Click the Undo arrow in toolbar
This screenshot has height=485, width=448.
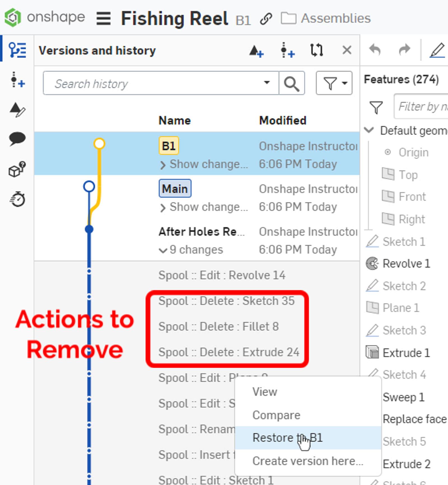click(375, 50)
